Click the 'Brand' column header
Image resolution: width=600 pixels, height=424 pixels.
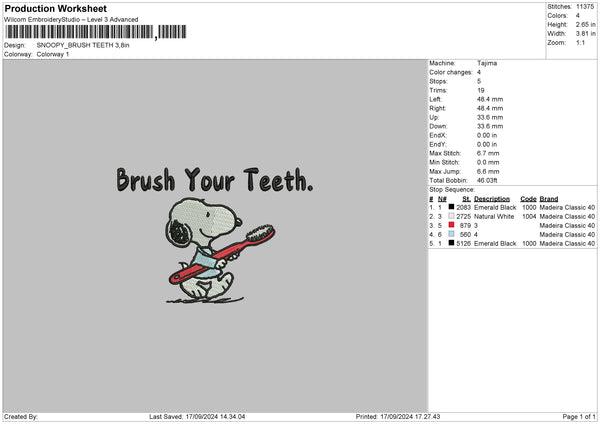pos(549,199)
